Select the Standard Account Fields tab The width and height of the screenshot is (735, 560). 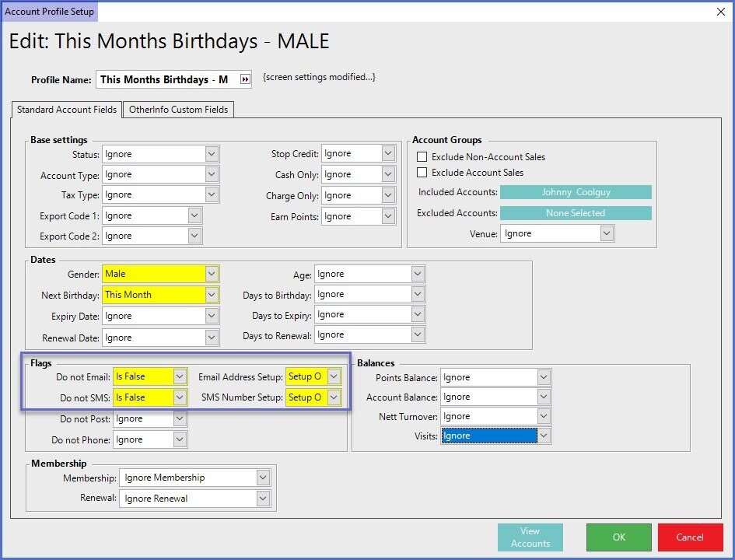pos(67,110)
